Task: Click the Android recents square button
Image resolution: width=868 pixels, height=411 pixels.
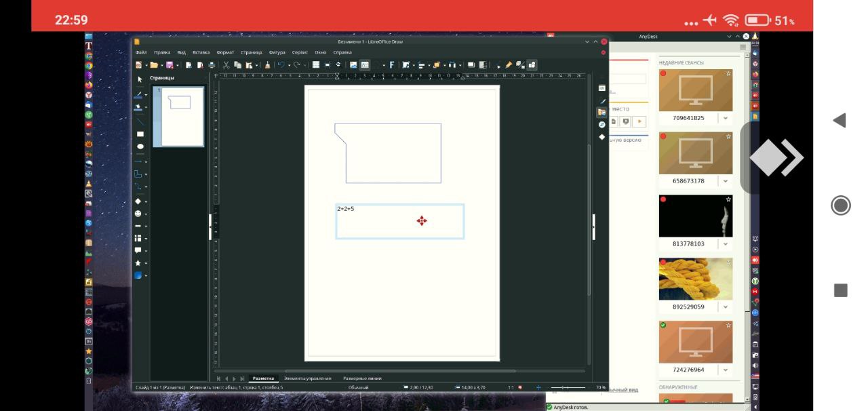Action: tap(841, 290)
